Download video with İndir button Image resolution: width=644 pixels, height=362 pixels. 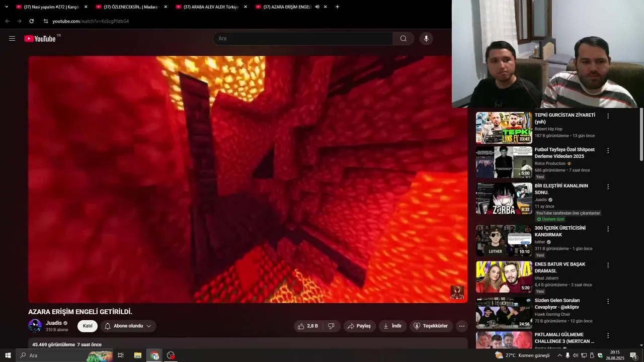[x=392, y=326]
